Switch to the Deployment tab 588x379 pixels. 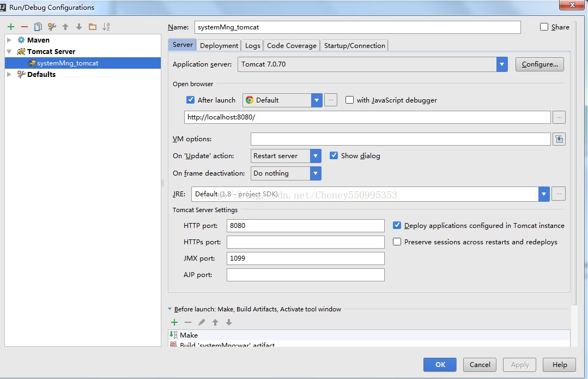click(x=219, y=45)
